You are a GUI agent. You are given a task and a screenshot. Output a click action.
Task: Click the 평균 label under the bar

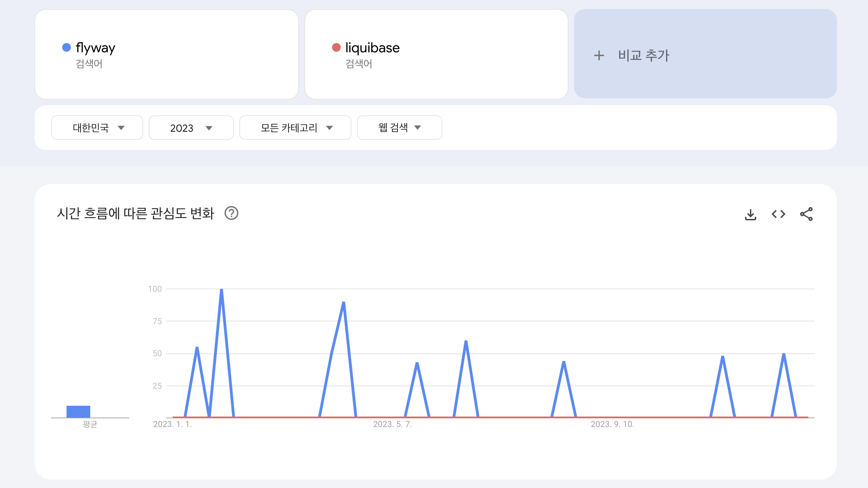coord(90,424)
